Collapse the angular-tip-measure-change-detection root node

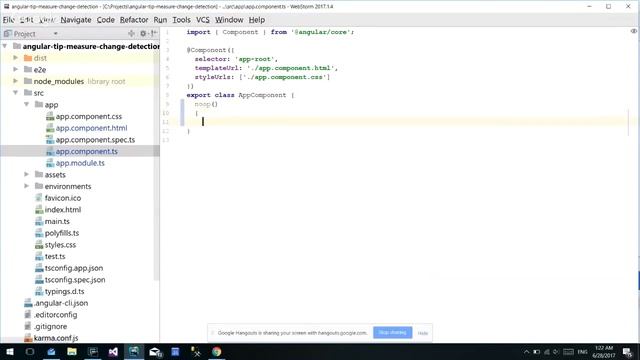pos(5,46)
